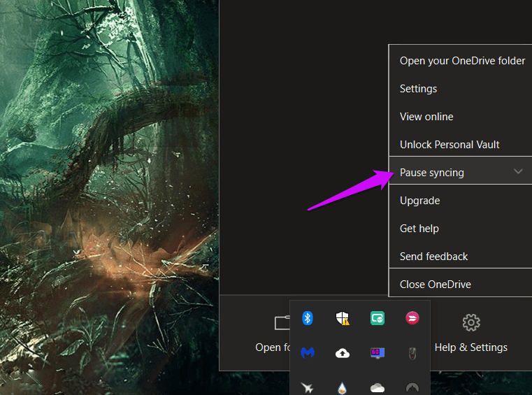Select Pause syncing menu entry

(461, 173)
